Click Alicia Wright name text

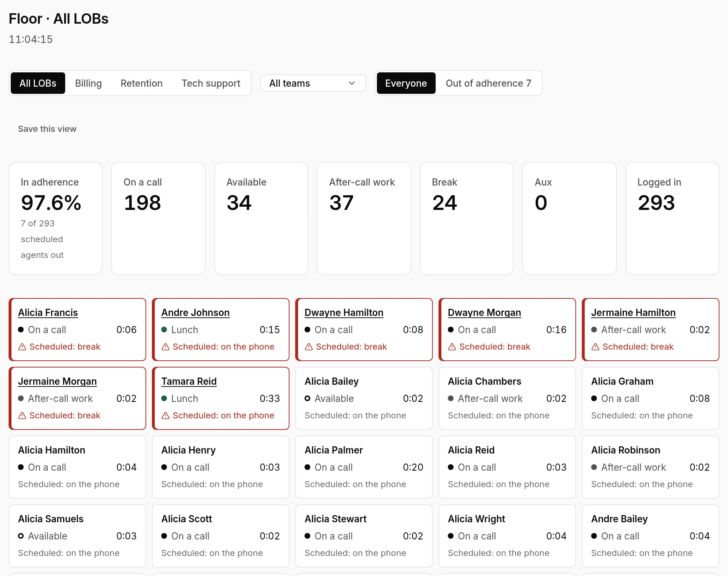coord(476,519)
